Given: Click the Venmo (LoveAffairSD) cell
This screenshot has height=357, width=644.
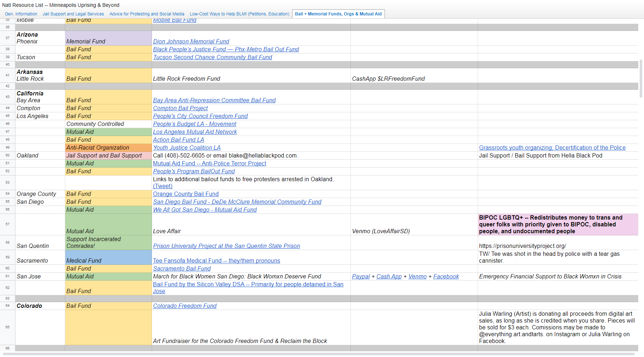Looking at the screenshot, I should [x=414, y=225].
